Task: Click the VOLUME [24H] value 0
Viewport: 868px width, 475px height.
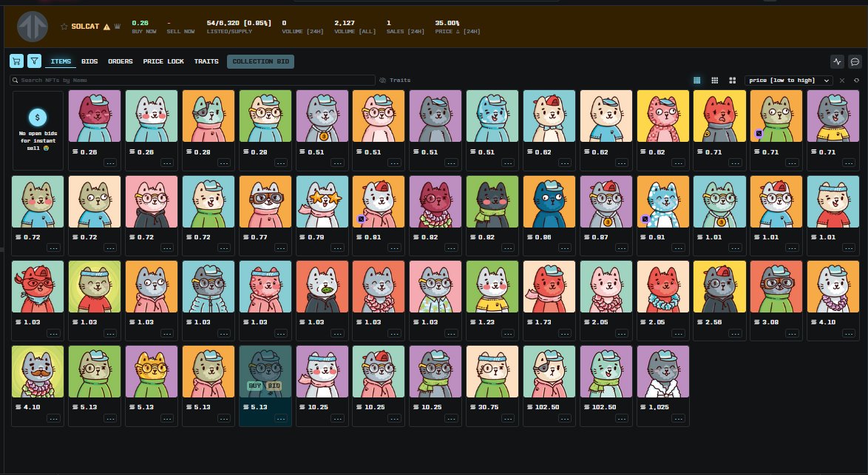Action: point(284,23)
